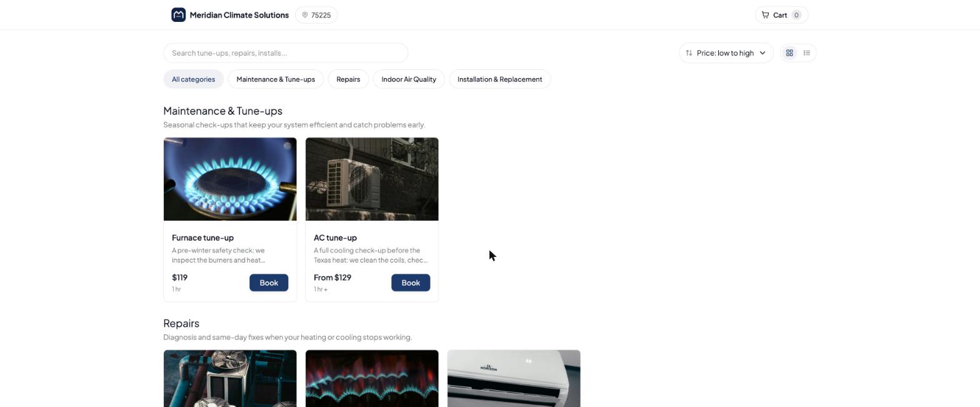Screen dimensions: 980x407
Task: Open the cart icon in header
Action: (x=765, y=15)
